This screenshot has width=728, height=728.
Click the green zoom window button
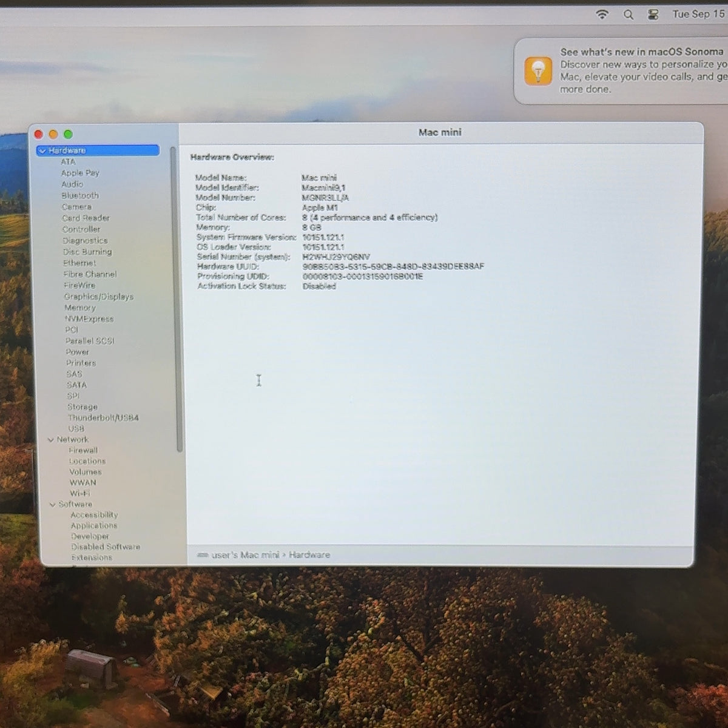[68, 135]
